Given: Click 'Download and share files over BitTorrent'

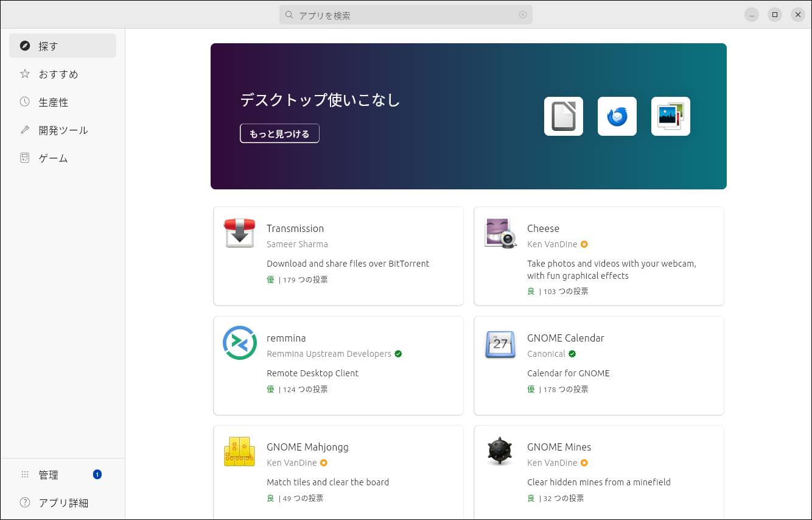Looking at the screenshot, I should click(348, 264).
